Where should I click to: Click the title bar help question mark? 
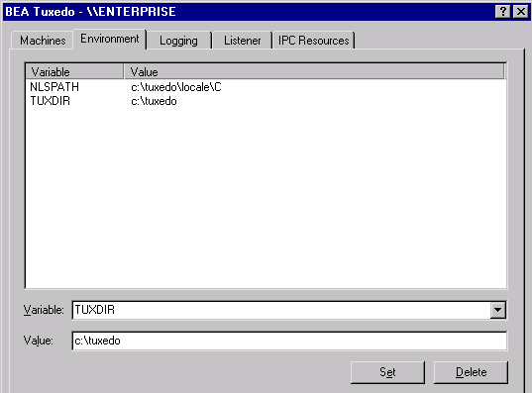503,12
